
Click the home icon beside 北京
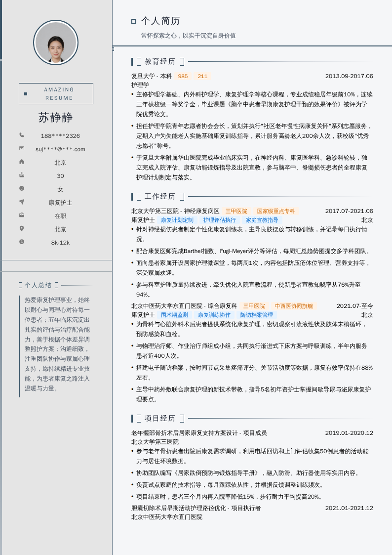tap(22, 162)
